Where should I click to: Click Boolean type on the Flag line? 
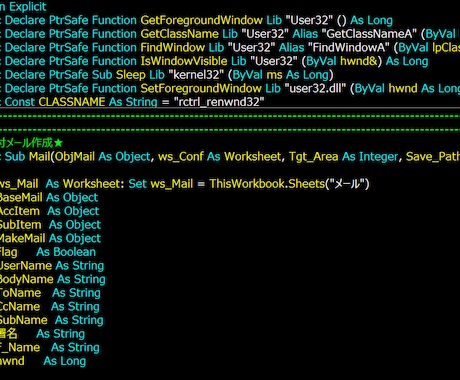point(75,252)
